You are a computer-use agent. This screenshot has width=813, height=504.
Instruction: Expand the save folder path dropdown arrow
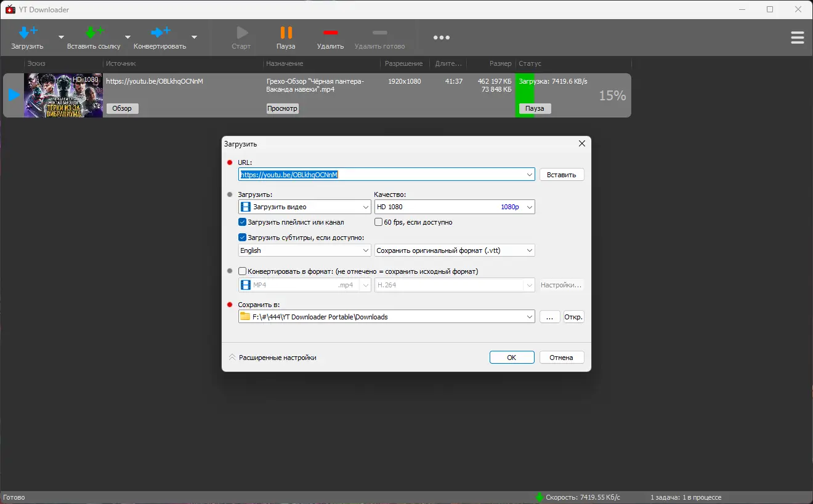click(530, 317)
